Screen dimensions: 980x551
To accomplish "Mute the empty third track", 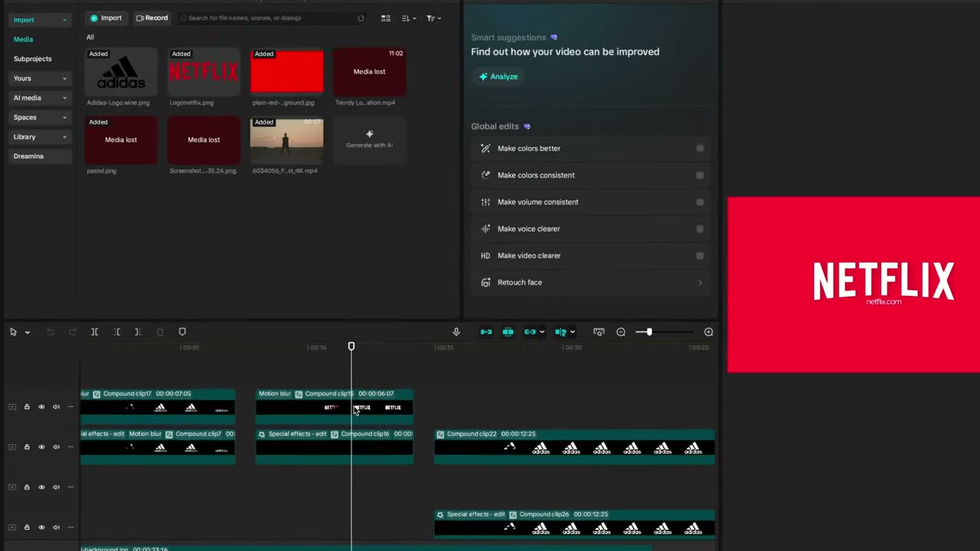I will pos(56,487).
